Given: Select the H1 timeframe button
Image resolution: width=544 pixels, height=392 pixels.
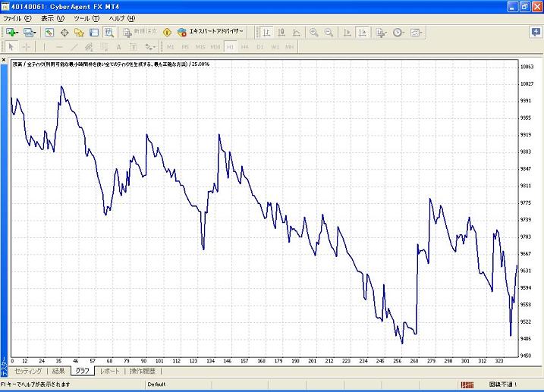Looking at the screenshot, I should [x=231, y=46].
